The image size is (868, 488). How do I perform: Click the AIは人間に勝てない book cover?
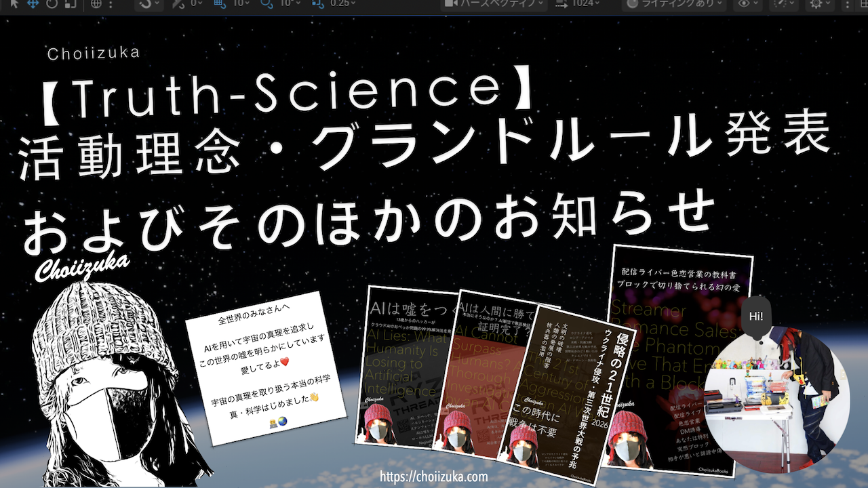point(485,374)
